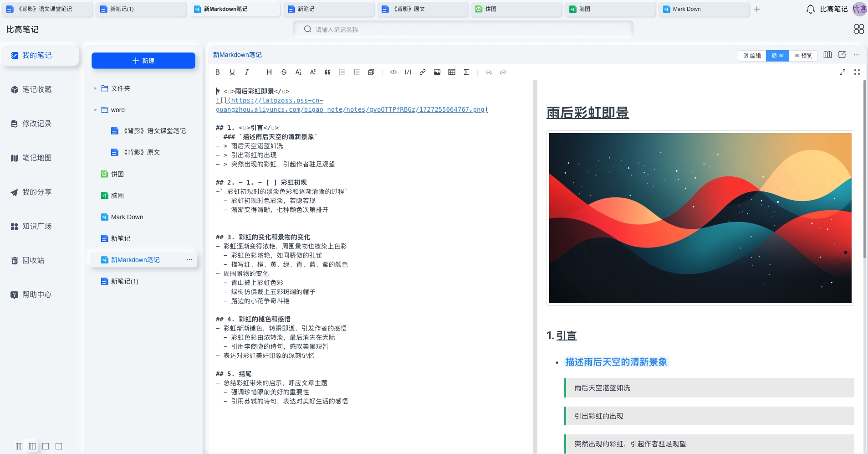Insert an ordered list
Screen dimensions: 868x454
(x=356, y=72)
